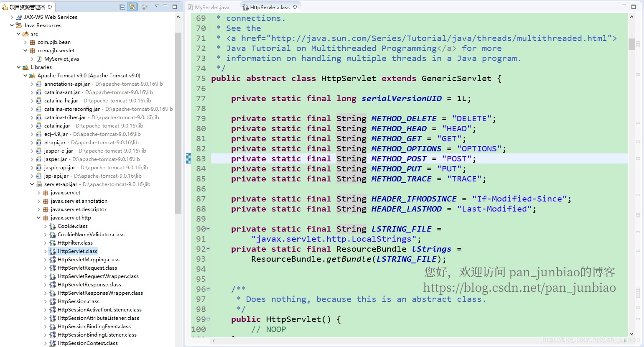644x347 pixels.
Task: Switch to the 项目资源管理器 tab
Action: 26,7
